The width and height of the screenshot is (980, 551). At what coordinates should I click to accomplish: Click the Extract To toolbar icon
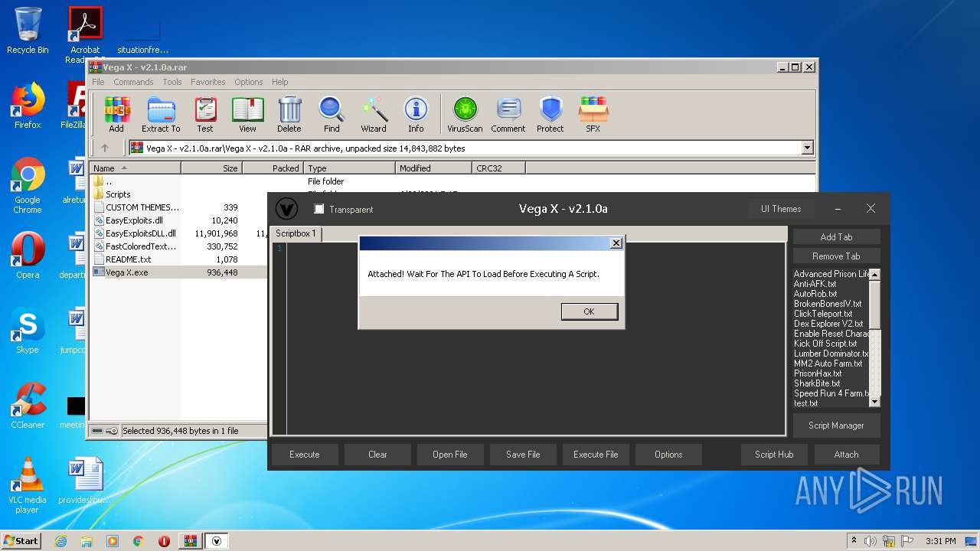tap(161, 114)
